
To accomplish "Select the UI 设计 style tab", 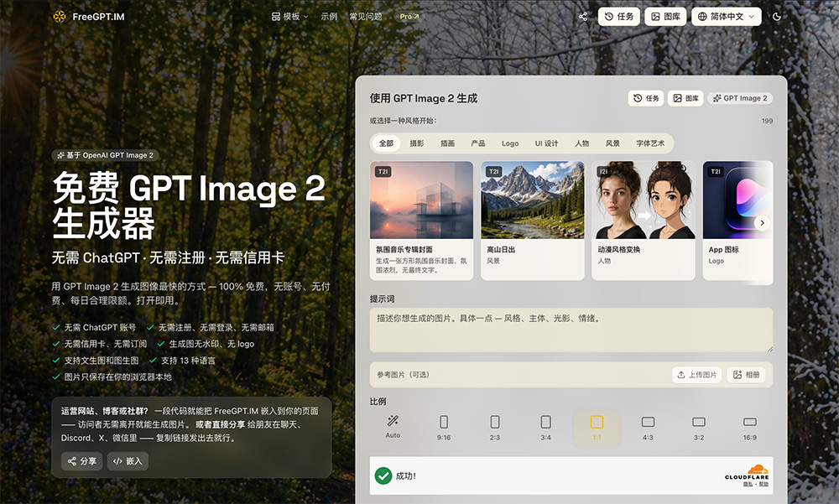I will tap(546, 143).
